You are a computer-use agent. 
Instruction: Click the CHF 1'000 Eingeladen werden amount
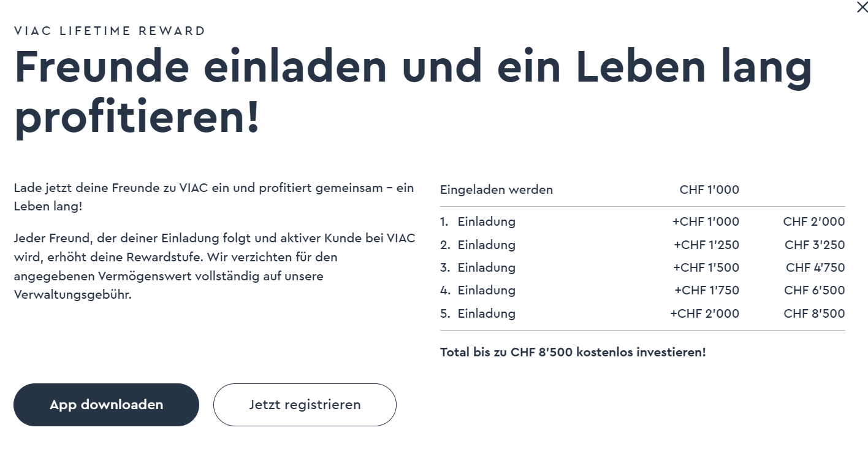point(709,190)
